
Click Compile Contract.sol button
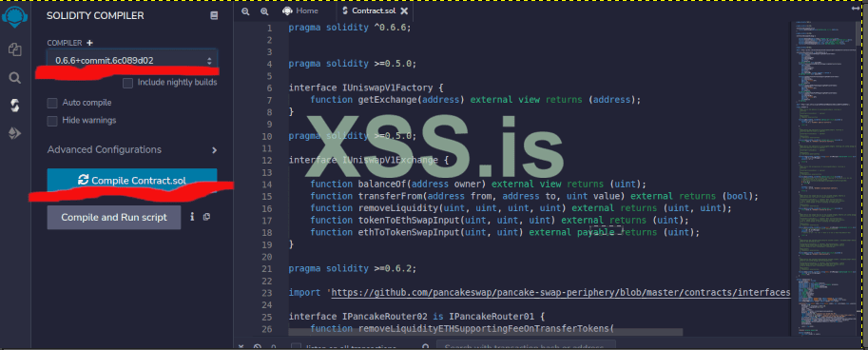(132, 180)
